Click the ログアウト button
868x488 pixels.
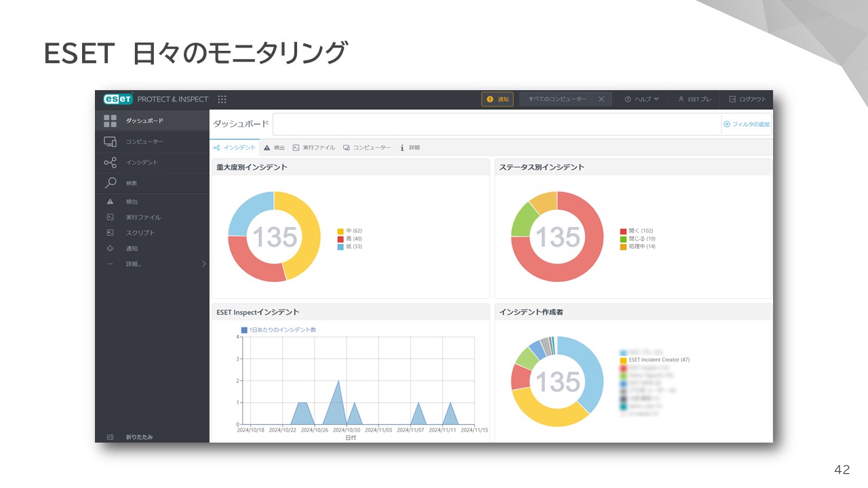[x=747, y=100]
